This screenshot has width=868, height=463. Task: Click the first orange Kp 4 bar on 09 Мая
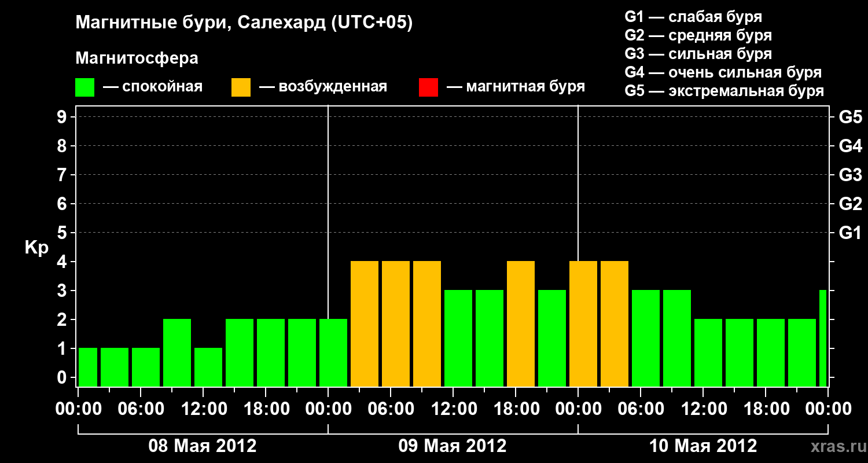[x=365, y=324]
